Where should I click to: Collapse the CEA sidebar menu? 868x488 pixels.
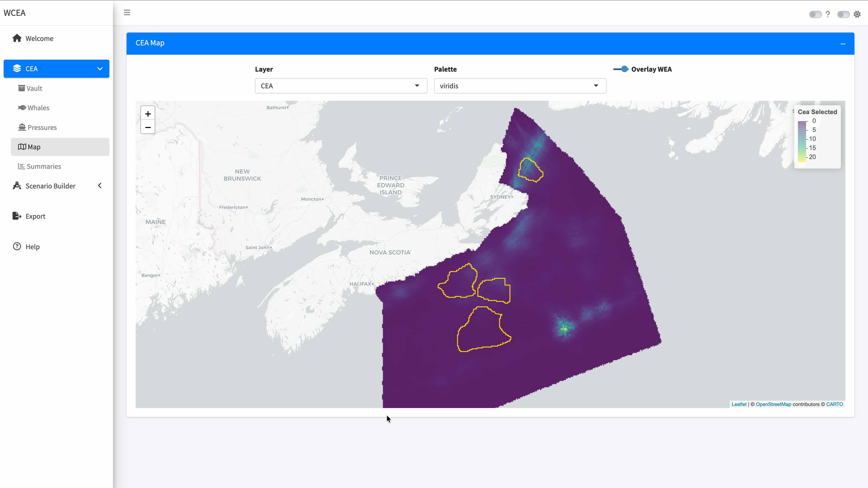(x=100, y=69)
